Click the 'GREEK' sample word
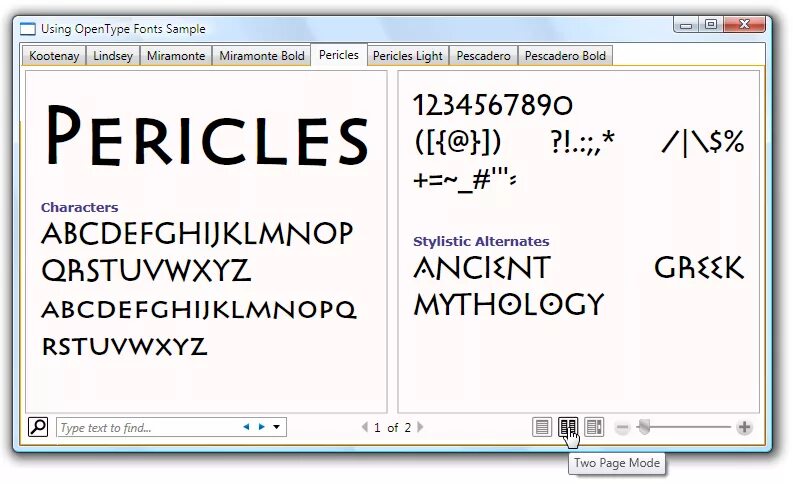793x484 pixels. pos(699,268)
